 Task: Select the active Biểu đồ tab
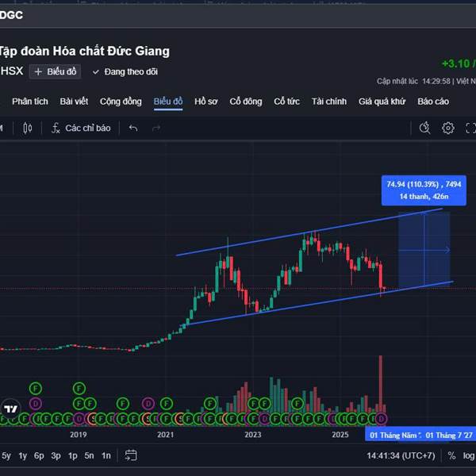click(168, 102)
